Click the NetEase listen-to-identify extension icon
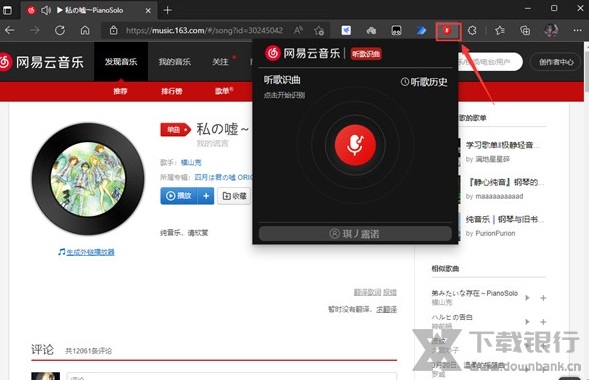The height and width of the screenshot is (380, 589). (448, 31)
